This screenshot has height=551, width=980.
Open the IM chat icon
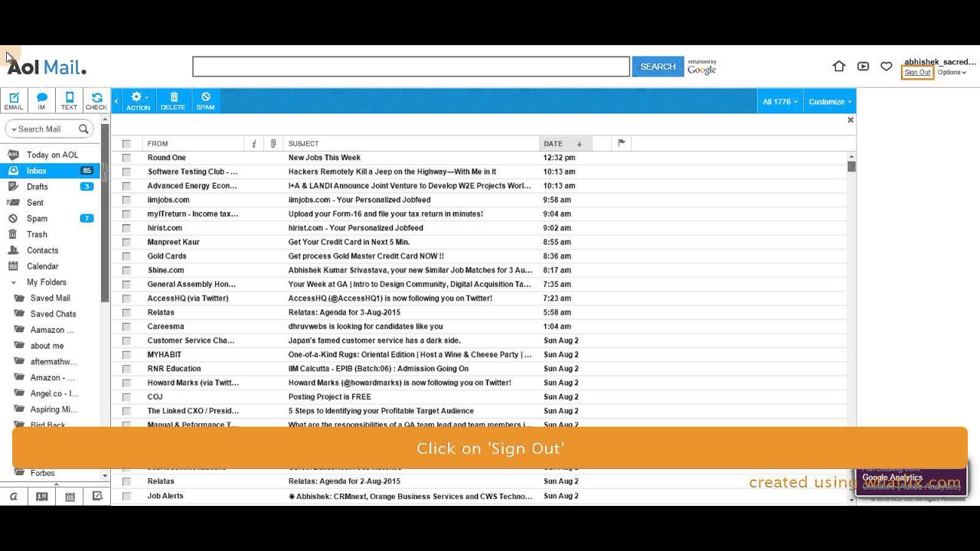click(x=41, y=99)
